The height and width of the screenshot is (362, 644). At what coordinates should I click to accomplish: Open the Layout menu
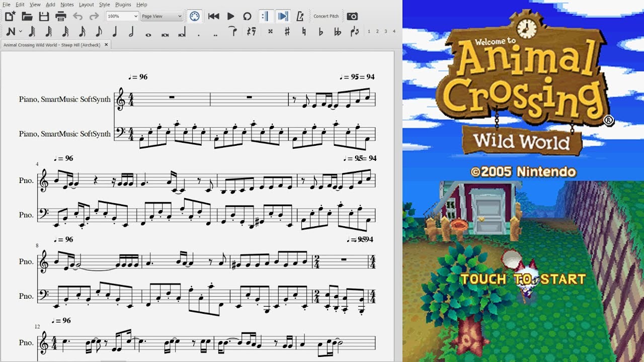coord(86,5)
